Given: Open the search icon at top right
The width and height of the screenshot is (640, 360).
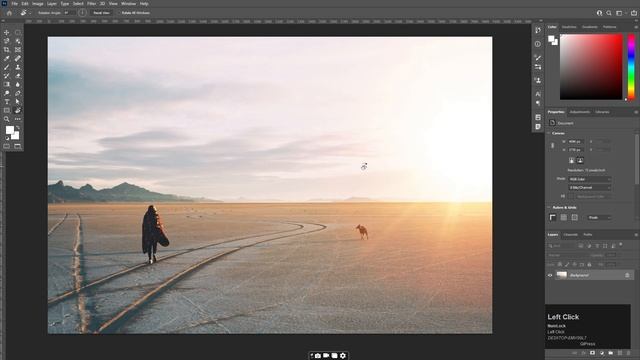Looking at the screenshot, I should 609,13.
